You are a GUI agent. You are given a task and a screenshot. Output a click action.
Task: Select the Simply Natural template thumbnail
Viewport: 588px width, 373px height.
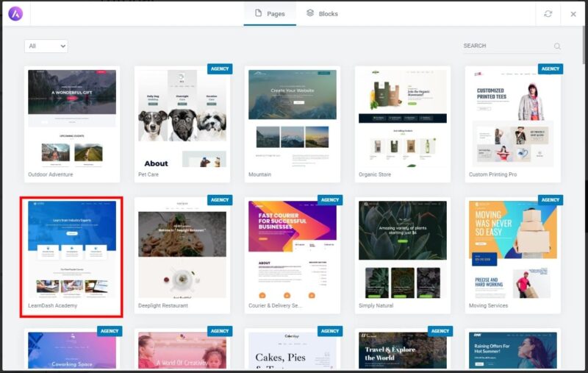coord(403,249)
